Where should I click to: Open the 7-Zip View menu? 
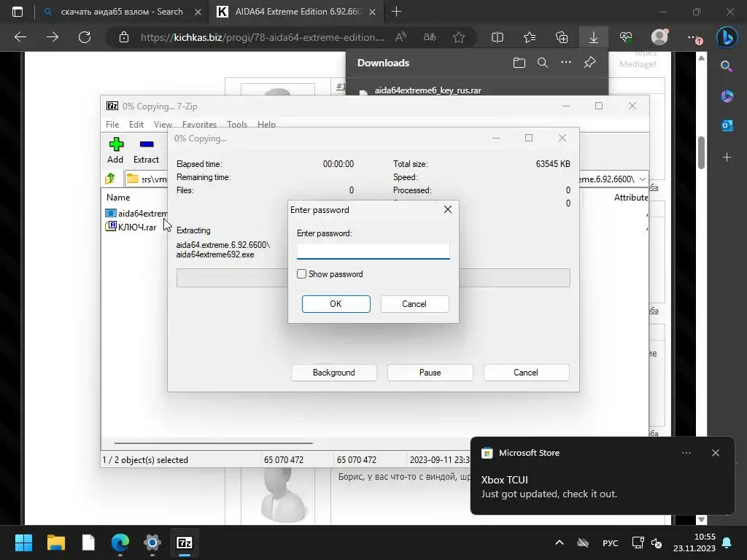click(x=163, y=124)
